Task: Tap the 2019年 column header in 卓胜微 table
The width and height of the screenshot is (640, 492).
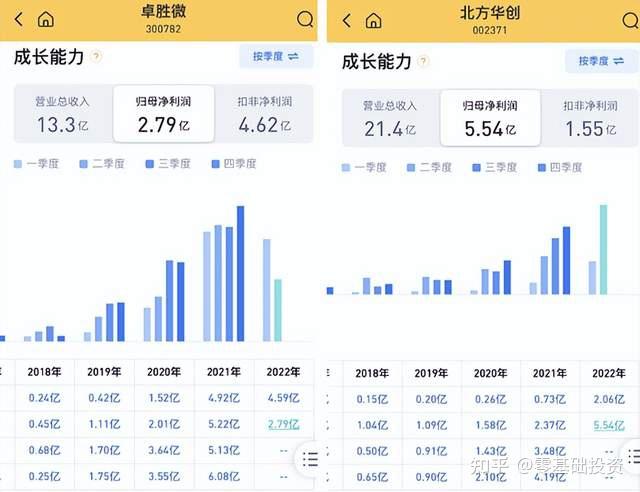Action: 104,372
